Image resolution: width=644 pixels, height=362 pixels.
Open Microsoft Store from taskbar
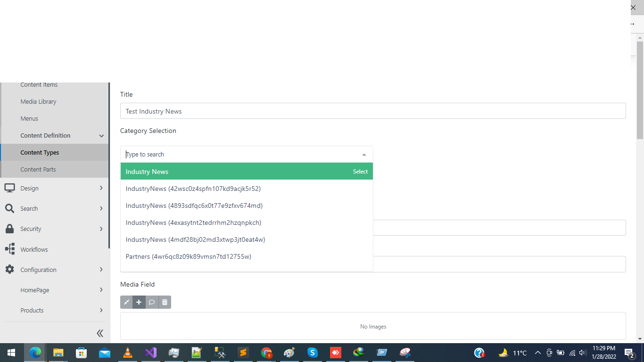81,353
